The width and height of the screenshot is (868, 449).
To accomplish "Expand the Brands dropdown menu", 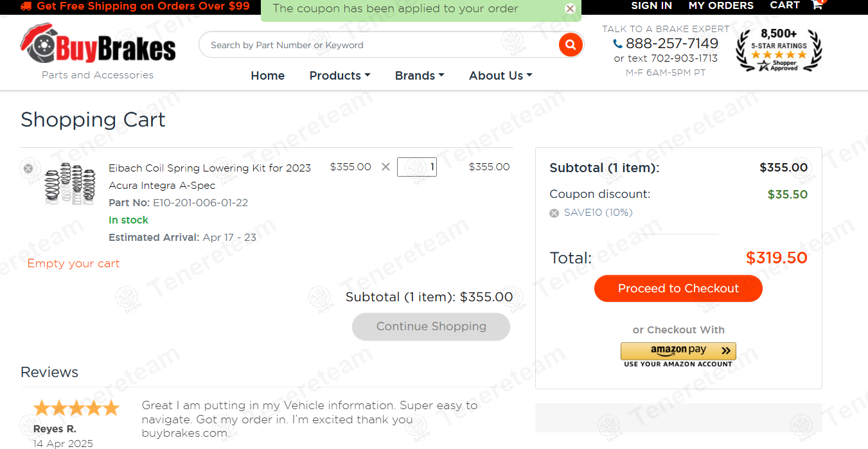I will tap(420, 76).
